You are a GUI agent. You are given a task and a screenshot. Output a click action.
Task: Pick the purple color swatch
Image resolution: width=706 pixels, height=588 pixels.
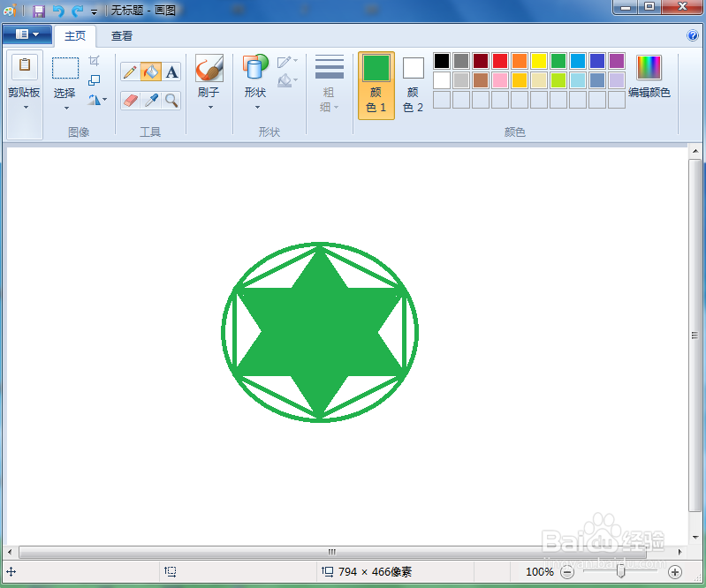point(617,61)
